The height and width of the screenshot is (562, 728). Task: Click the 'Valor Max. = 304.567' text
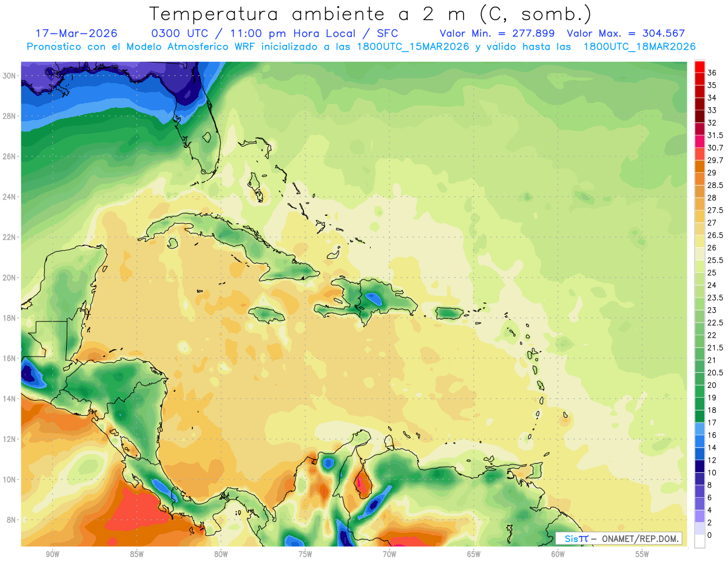tap(625, 33)
